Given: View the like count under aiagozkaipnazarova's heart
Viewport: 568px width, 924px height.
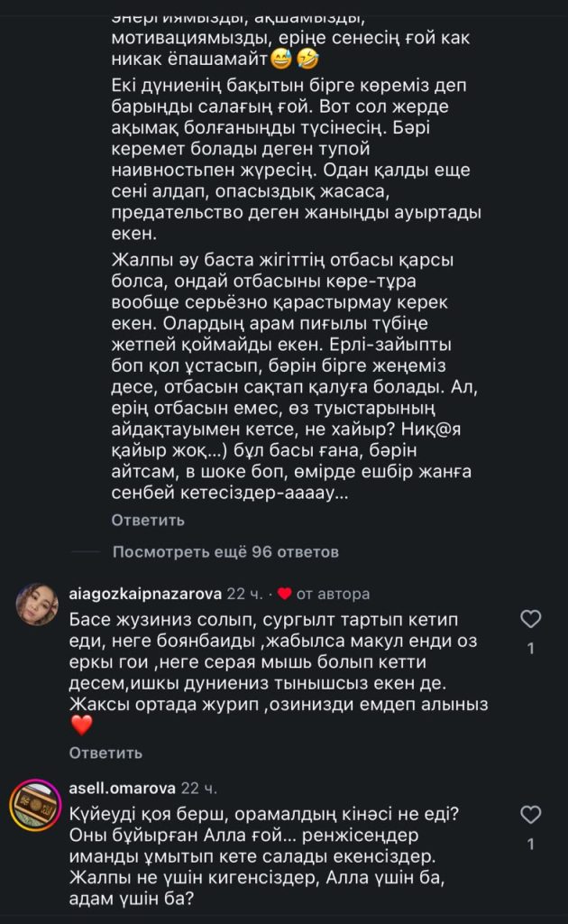Looking at the screenshot, I should tap(531, 648).
